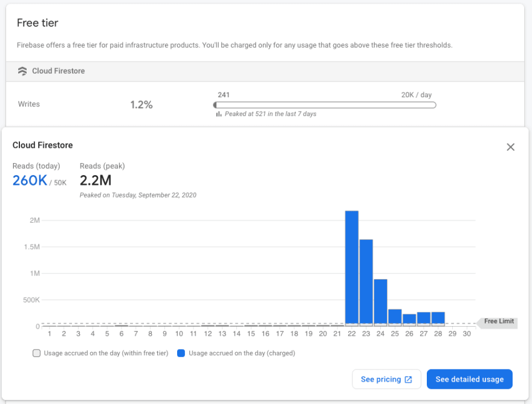Click the '1.5M' y-axis label
Screen dimensions: 532x404
[31, 247]
